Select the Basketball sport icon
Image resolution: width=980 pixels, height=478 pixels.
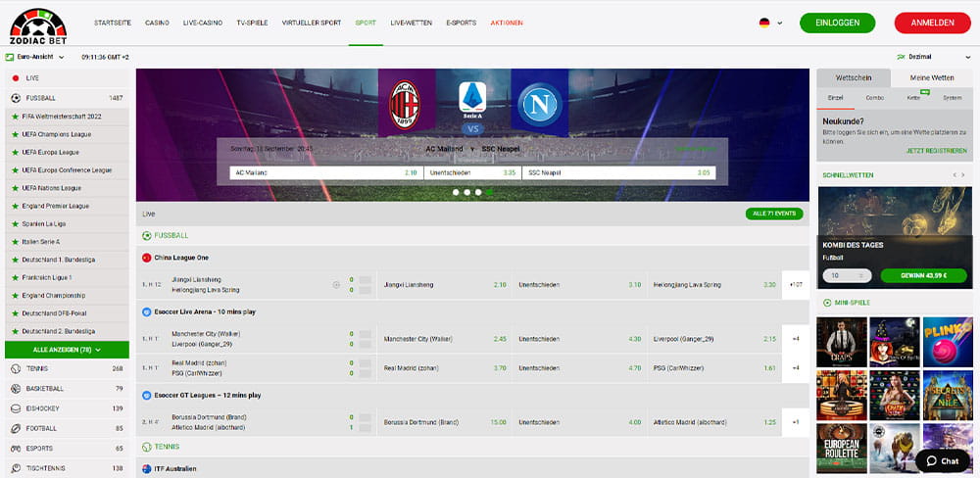(x=16, y=389)
